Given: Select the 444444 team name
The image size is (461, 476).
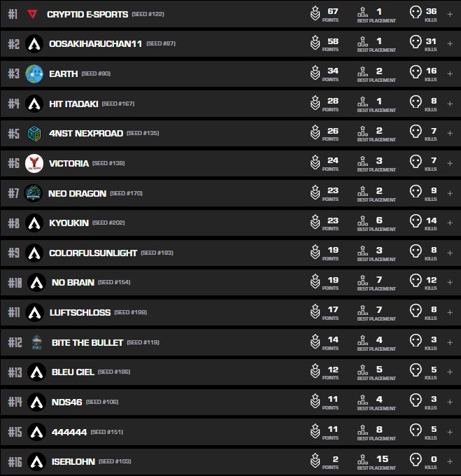Looking at the screenshot, I should pos(69,432).
